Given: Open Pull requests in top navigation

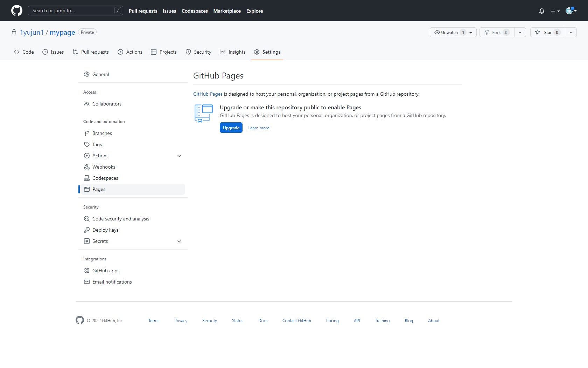Looking at the screenshot, I should click(143, 11).
